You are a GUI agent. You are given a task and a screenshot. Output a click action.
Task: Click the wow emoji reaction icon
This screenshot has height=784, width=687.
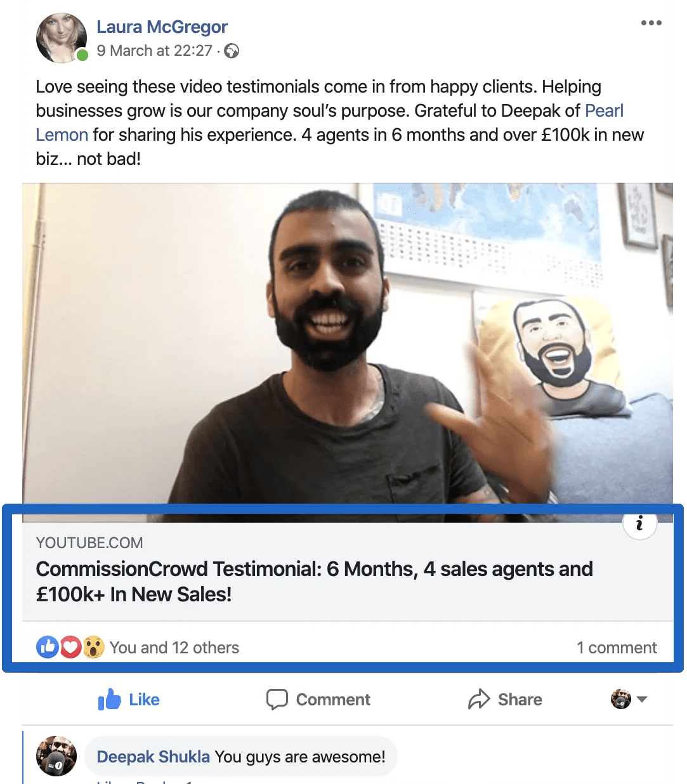[93, 647]
